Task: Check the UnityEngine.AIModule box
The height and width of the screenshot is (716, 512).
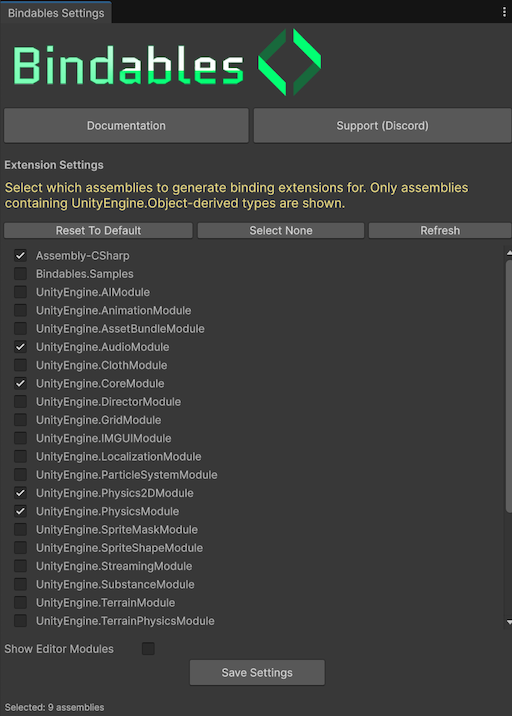Action: tap(20, 292)
